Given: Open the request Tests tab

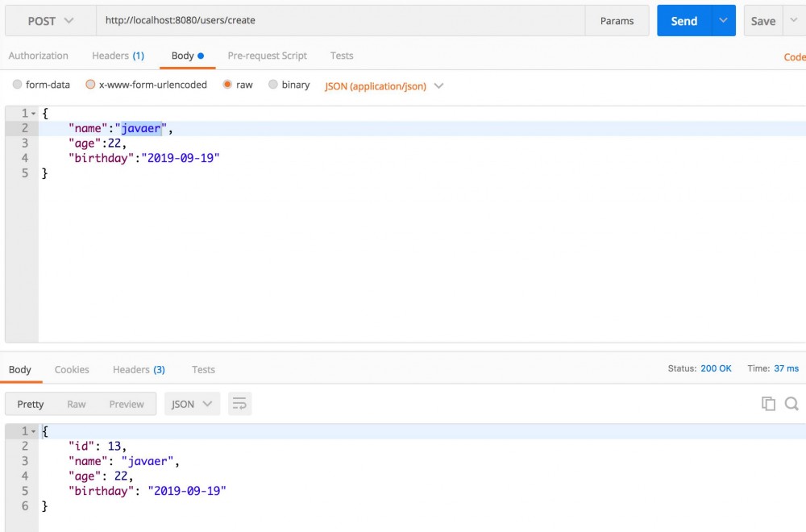Looking at the screenshot, I should point(341,56).
